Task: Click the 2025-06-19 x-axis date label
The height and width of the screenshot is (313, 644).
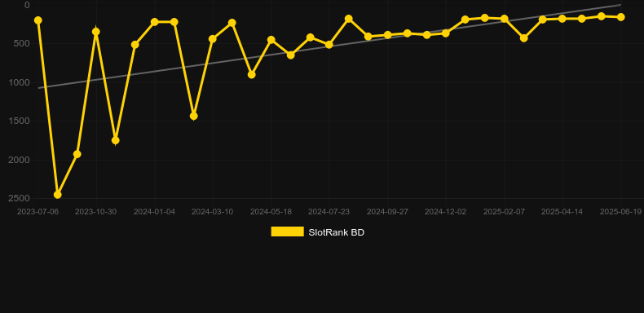Action: point(620,212)
